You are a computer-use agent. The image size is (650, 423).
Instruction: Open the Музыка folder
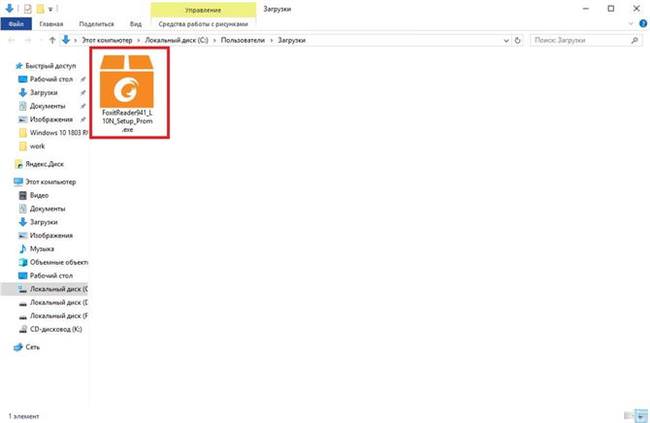(42, 249)
